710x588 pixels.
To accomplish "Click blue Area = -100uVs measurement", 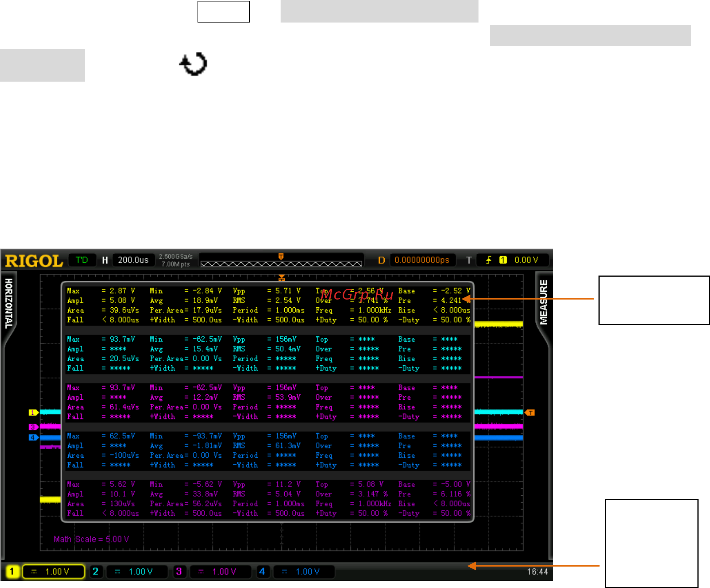I will pyautogui.click(x=103, y=455).
